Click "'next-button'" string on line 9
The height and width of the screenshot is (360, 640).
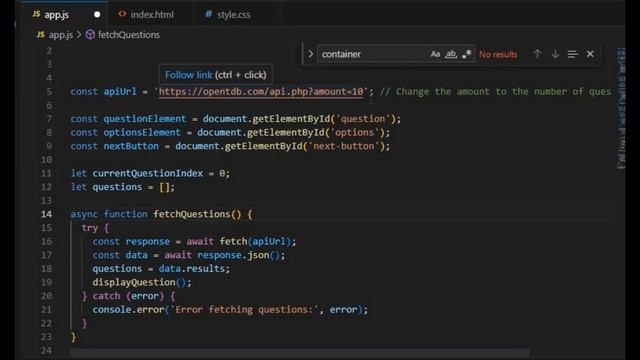tap(344, 146)
